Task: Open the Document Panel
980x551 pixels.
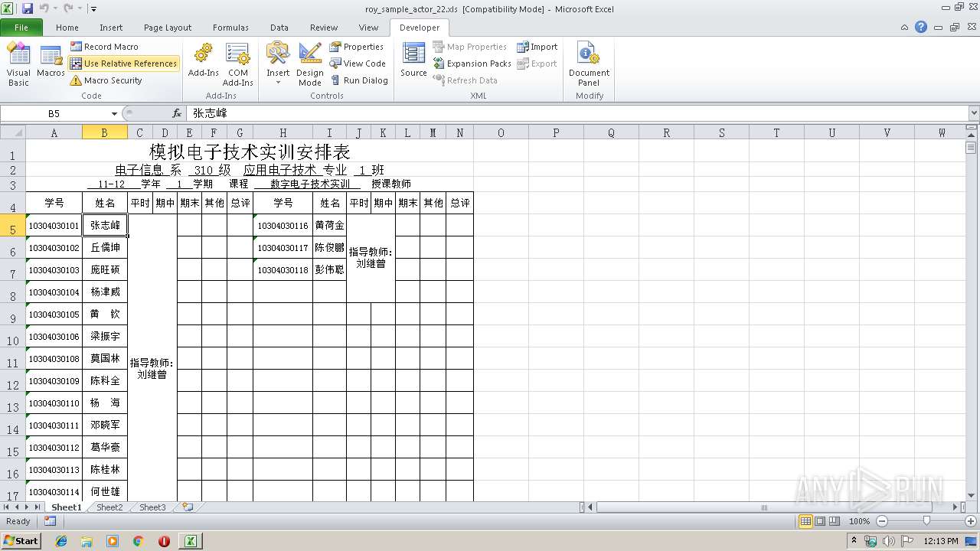Action: pos(589,64)
